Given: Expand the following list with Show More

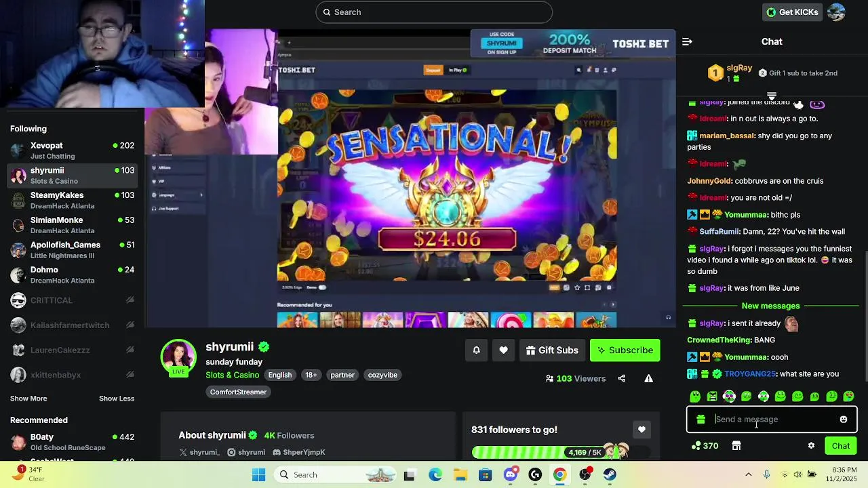Looking at the screenshot, I should click(28, 399).
